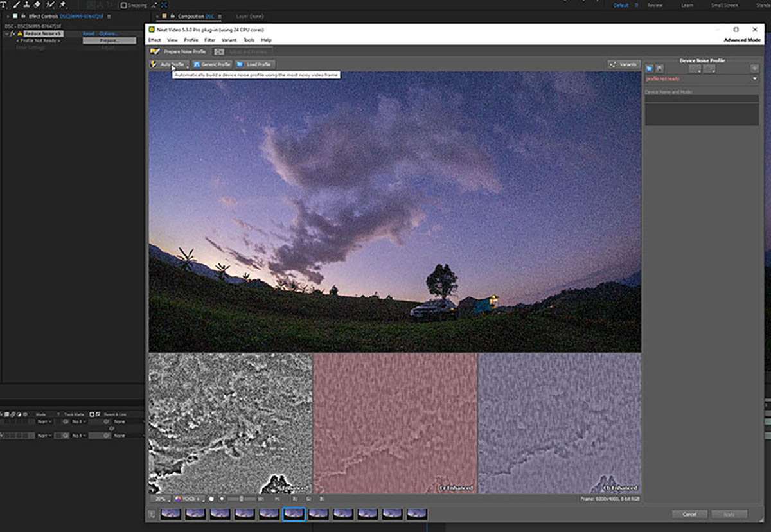Toggle the fx switch for Reduce Noise v5
Screen dimensions: 771x532
tap(13, 33)
